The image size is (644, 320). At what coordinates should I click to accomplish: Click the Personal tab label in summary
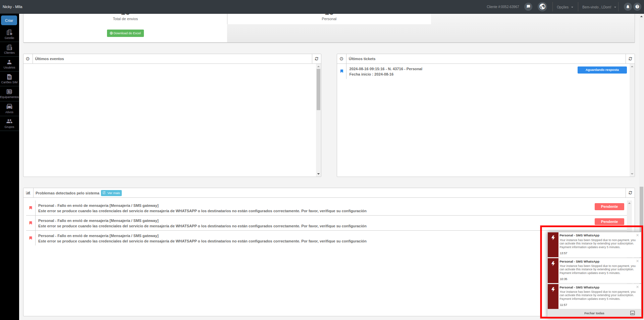point(329,19)
